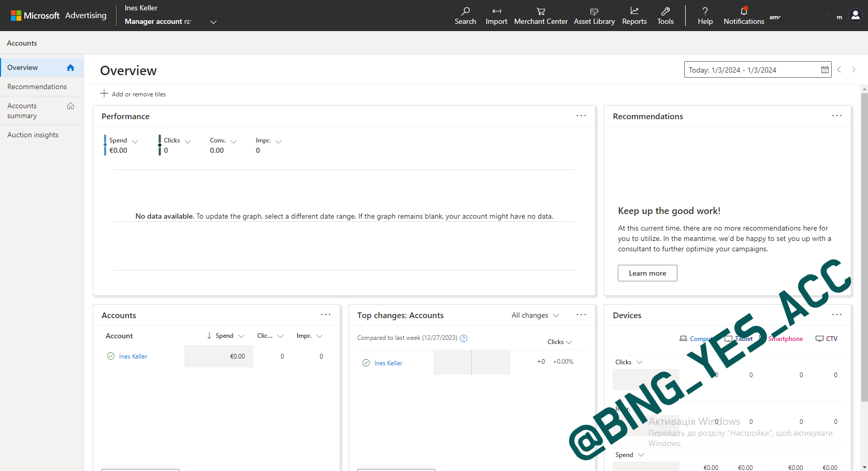
Task: Expand the All changes filter dropdown
Action: [x=535, y=316]
